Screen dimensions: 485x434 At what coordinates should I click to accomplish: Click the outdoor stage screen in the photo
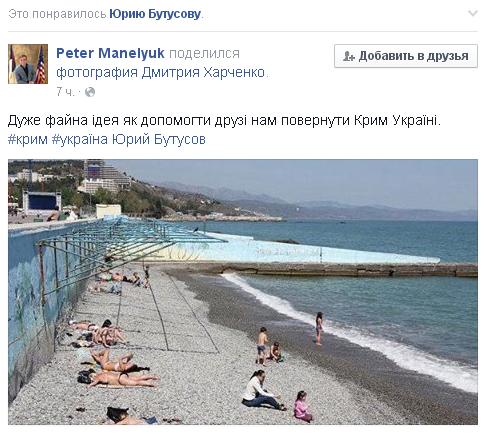click(42, 202)
